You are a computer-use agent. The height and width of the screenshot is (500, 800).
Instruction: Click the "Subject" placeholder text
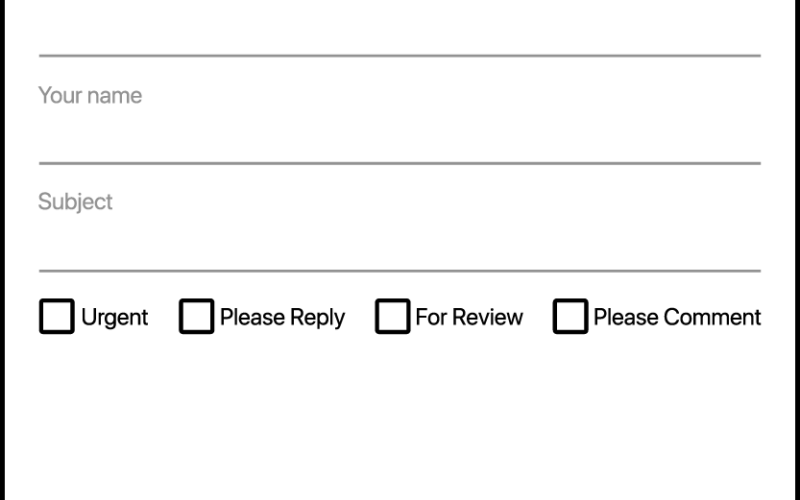tap(75, 202)
